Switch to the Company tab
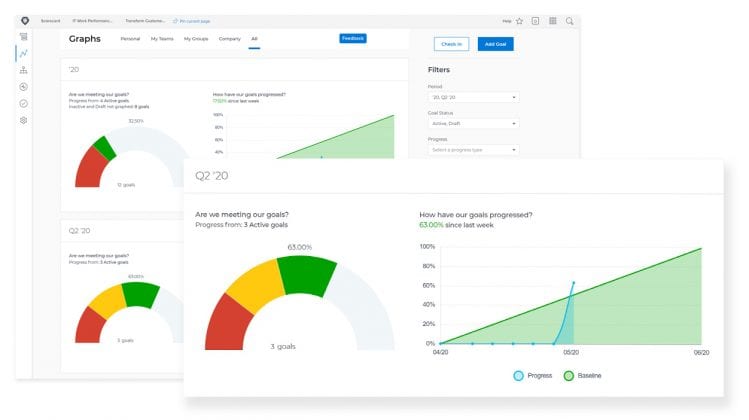This screenshot has height=420, width=749. [230, 39]
